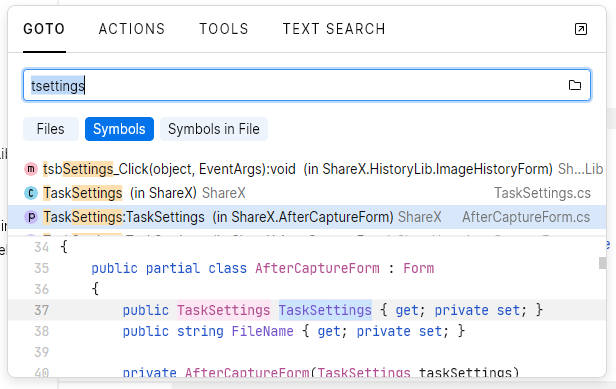616x389 pixels.
Task: Open the TEXT SEARCH tab
Action: [x=334, y=29]
